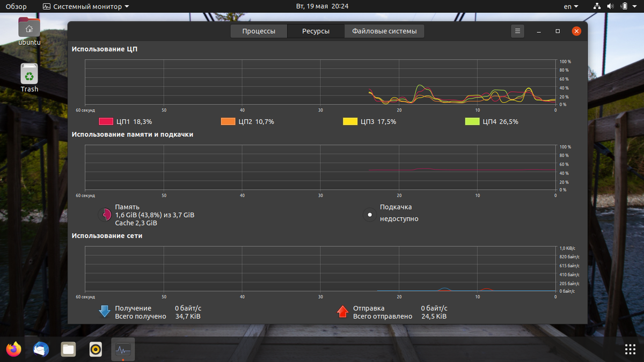Click the Обзор activities button
Viewport: 644px width, 362px height.
[x=16, y=6]
